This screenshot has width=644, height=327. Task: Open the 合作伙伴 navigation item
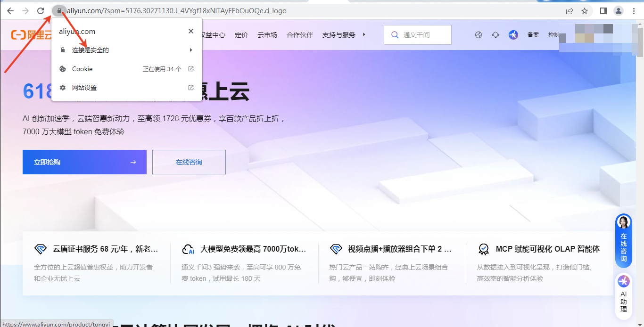tap(300, 35)
